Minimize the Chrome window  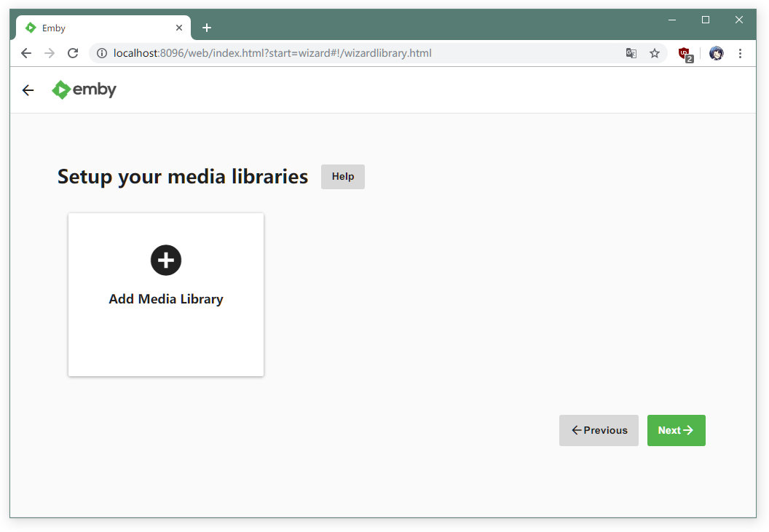pos(672,20)
